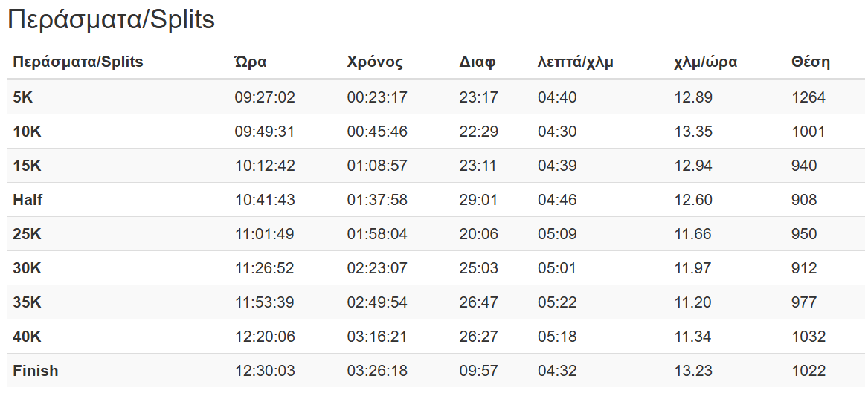
Task: Click the Ώρα column header
Action: pos(251,62)
